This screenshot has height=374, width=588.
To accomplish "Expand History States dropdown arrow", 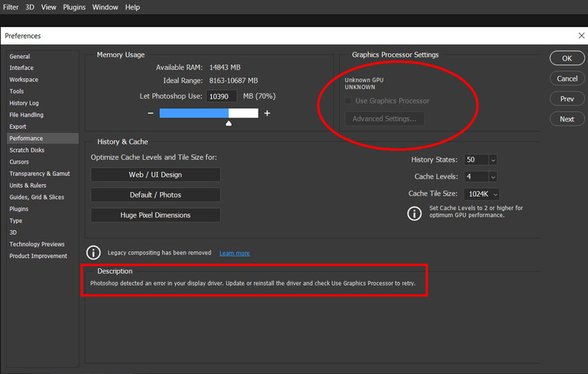I will 493,160.
